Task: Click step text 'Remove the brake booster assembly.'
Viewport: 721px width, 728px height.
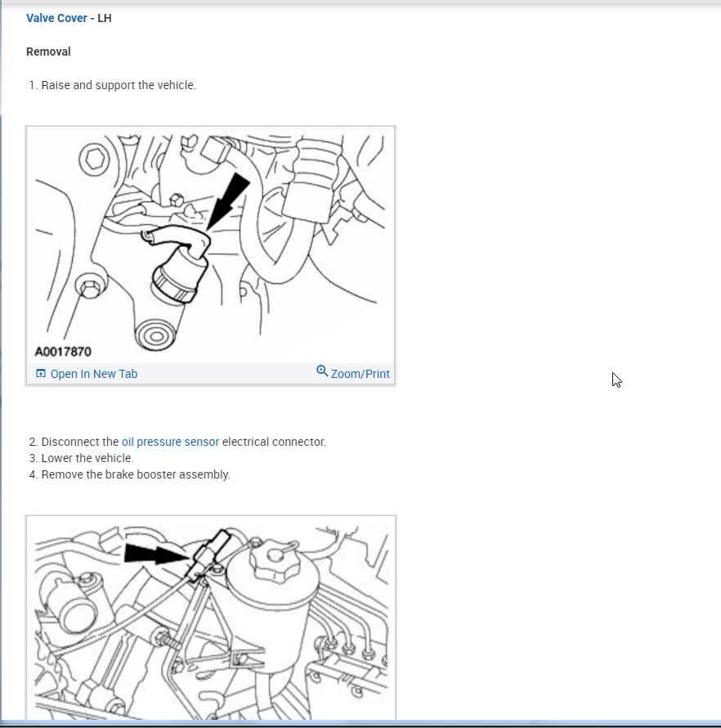Action: point(136,474)
